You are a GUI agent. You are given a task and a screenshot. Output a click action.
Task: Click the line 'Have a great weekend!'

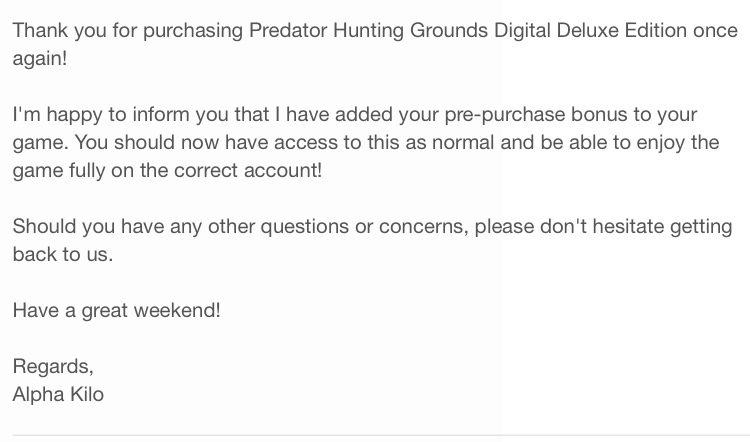click(x=116, y=310)
